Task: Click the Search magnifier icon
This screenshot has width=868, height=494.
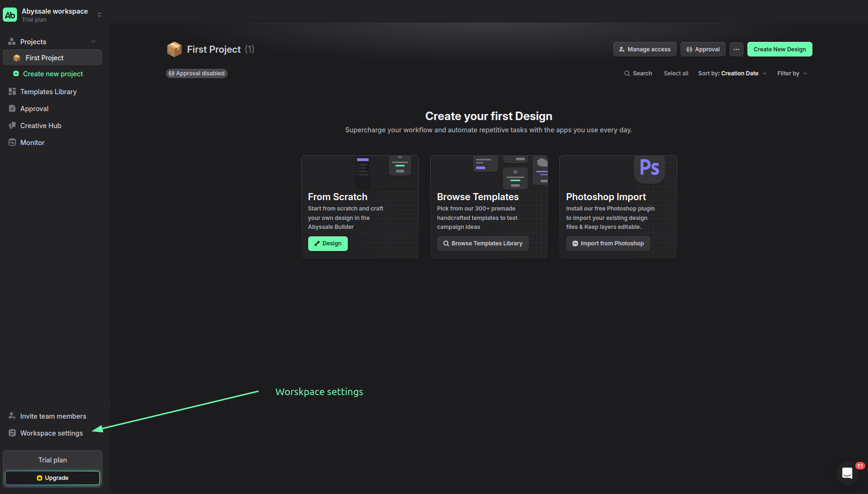Action: [x=627, y=73]
